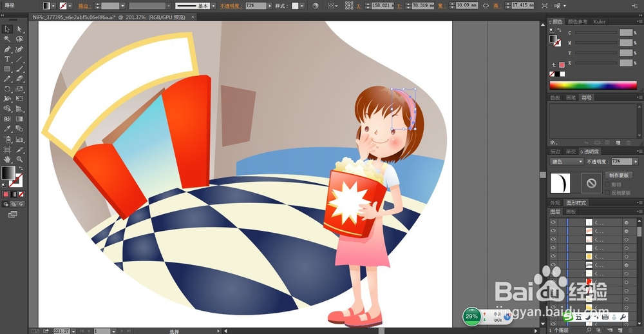The height and width of the screenshot is (334, 644).
Task: Select the Direct Selection tool
Action: [19, 29]
